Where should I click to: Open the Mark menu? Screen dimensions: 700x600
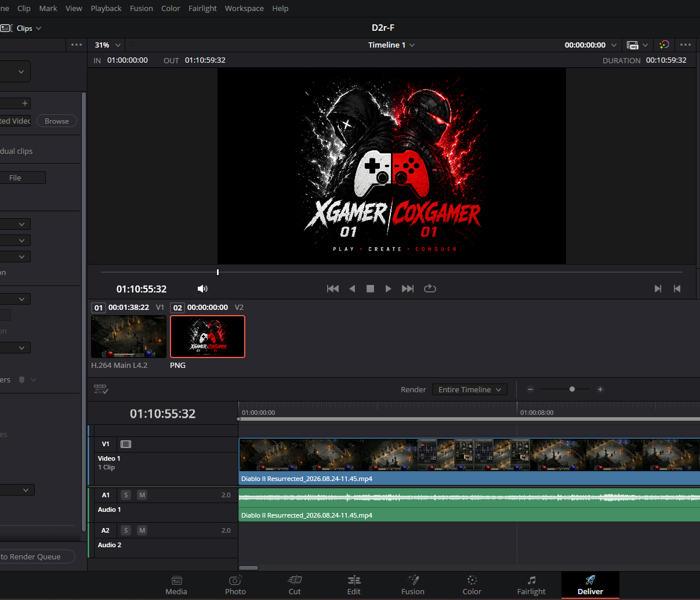point(48,8)
